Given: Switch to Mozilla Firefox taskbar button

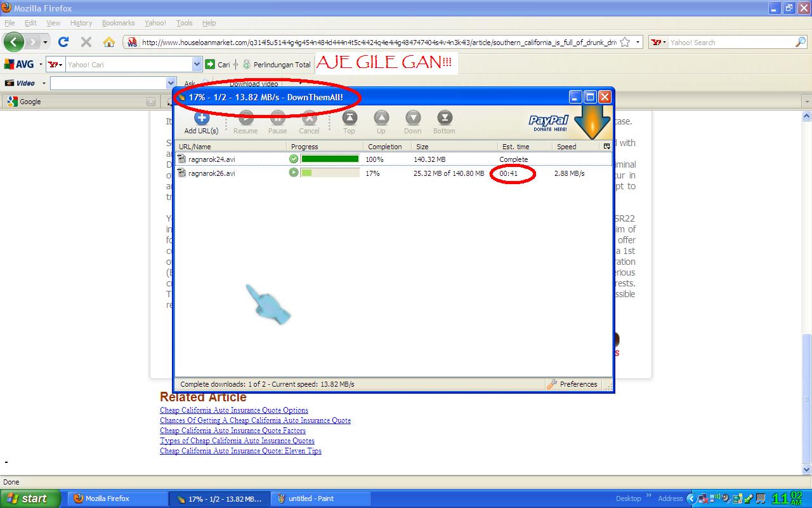Looking at the screenshot, I should 117,498.
